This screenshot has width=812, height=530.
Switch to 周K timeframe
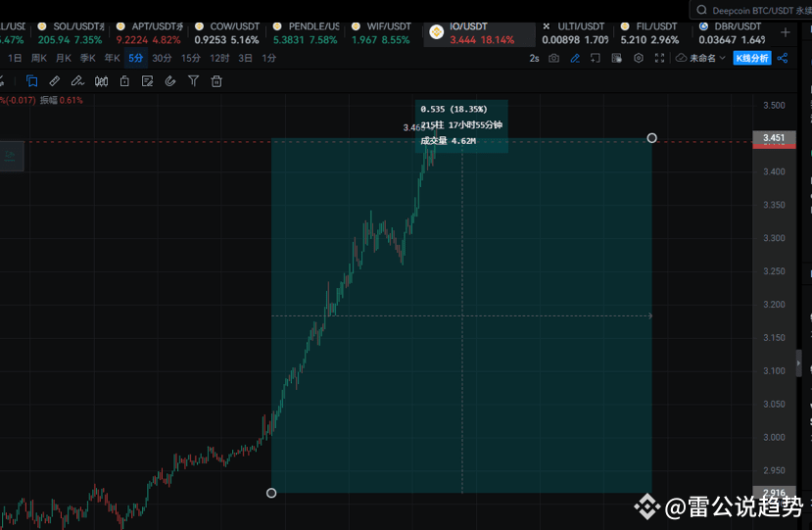tap(39, 58)
